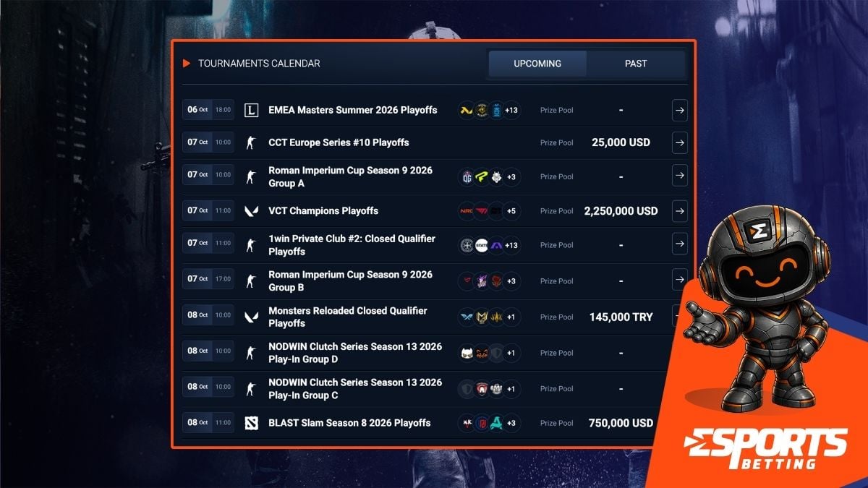Click the 07 Oct 17:00 date box
868x488 pixels.
coord(208,278)
